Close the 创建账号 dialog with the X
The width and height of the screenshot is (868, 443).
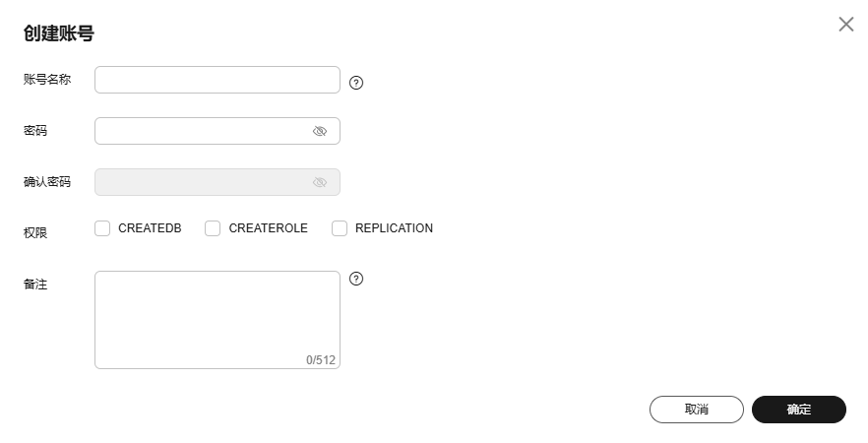[x=845, y=25]
